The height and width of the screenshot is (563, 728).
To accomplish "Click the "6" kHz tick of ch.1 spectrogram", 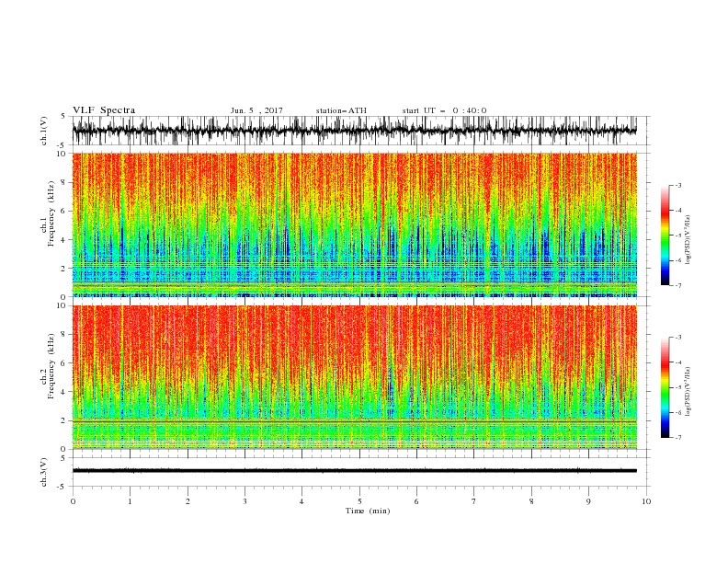I will click(63, 211).
